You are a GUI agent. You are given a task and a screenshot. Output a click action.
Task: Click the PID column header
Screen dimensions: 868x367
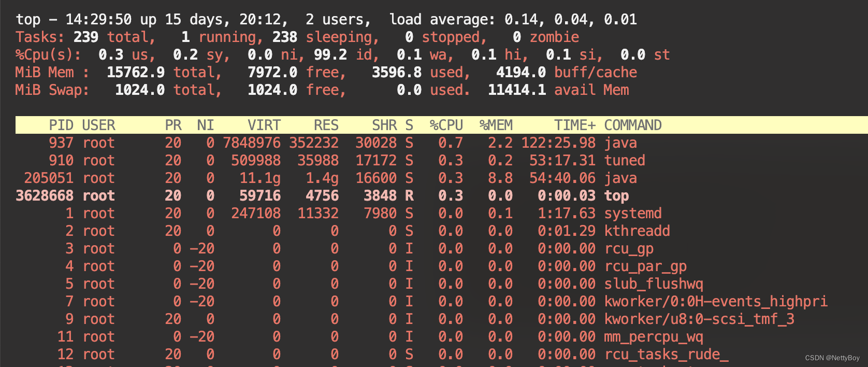pos(61,125)
